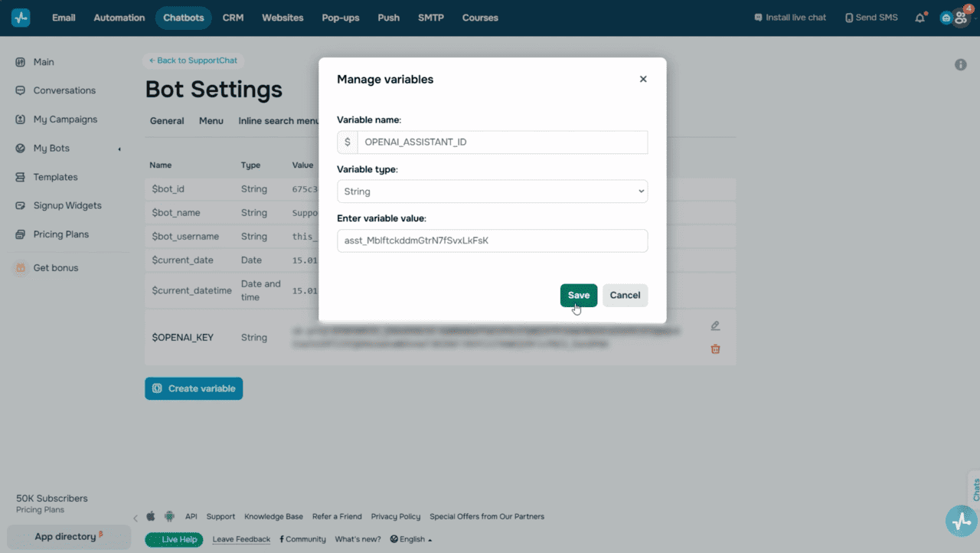Viewport: 980px width, 553px height.
Task: Click the Templates sidebar icon
Action: click(21, 177)
